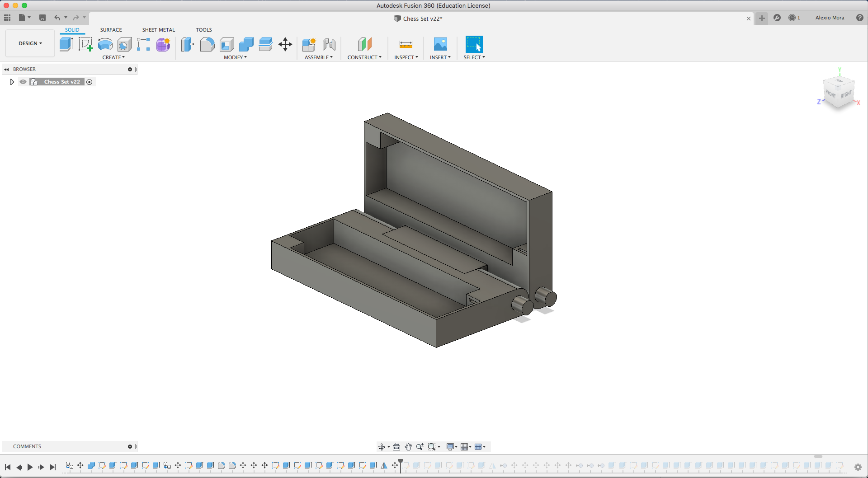Play the timeline from current position

pyautogui.click(x=30, y=467)
